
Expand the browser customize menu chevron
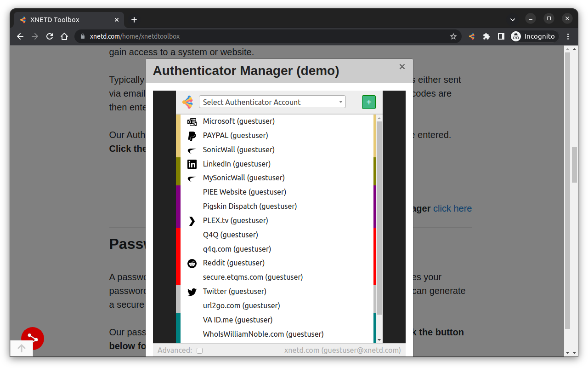[512, 19]
